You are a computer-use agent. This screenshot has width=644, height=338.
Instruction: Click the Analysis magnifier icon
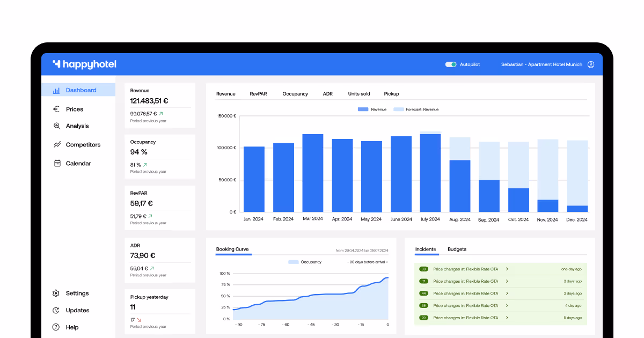pos(56,126)
